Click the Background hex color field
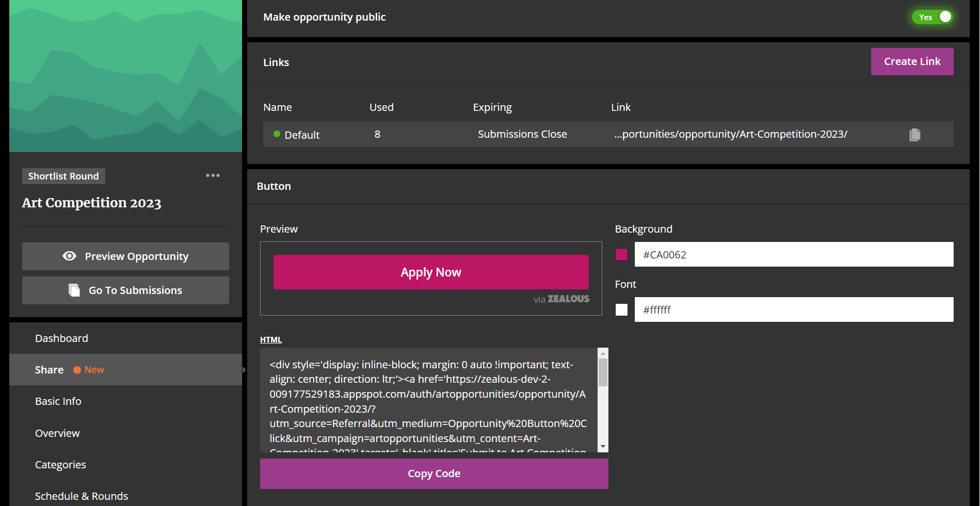This screenshot has width=980, height=506. 794,254
